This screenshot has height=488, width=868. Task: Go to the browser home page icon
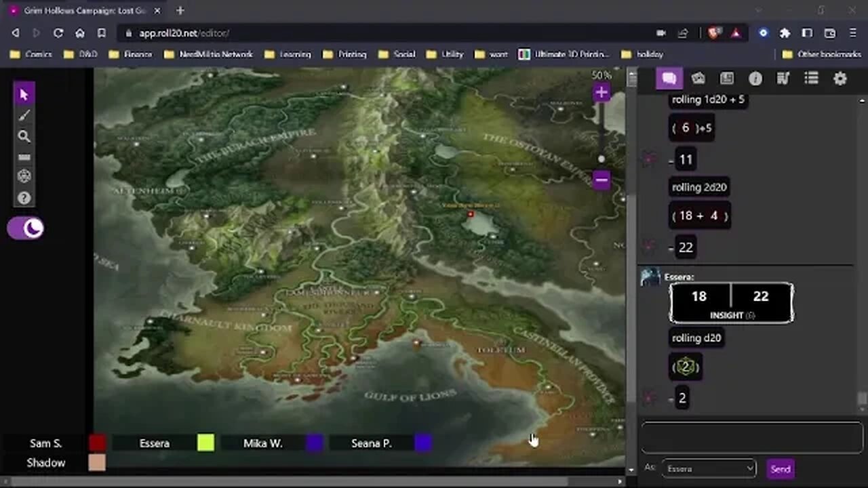pos(80,33)
